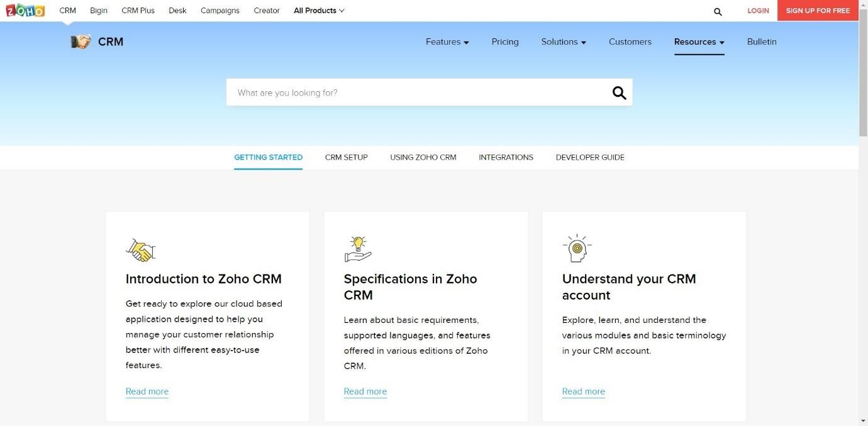Switch to the Integrations tab
868x426 pixels.
[506, 158]
